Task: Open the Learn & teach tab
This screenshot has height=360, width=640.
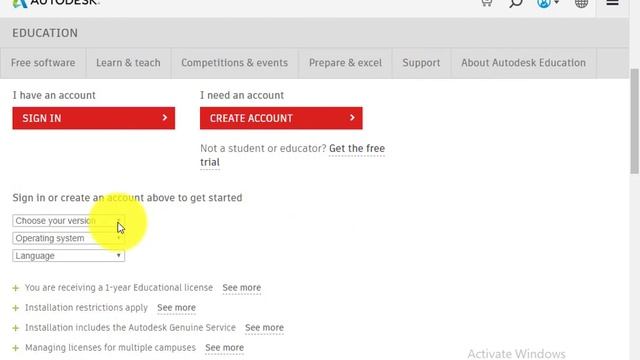Action: pos(128,63)
